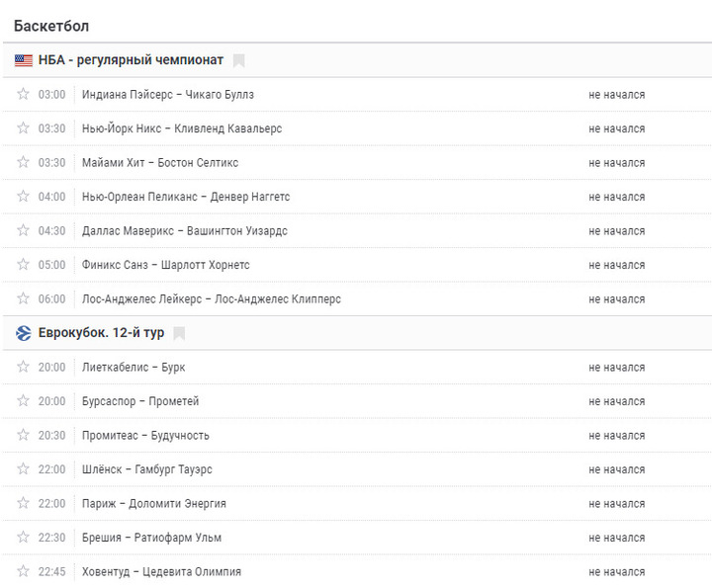Star the Брешия – Ратиофарм Ульм match

(23, 537)
